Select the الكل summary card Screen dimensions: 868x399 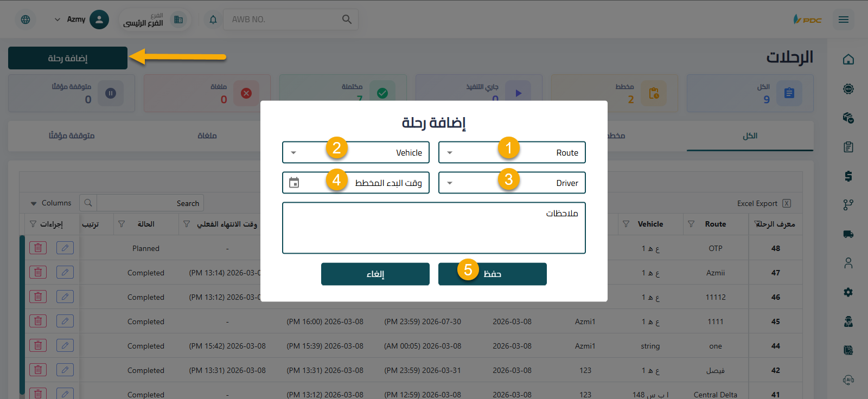tap(750, 93)
